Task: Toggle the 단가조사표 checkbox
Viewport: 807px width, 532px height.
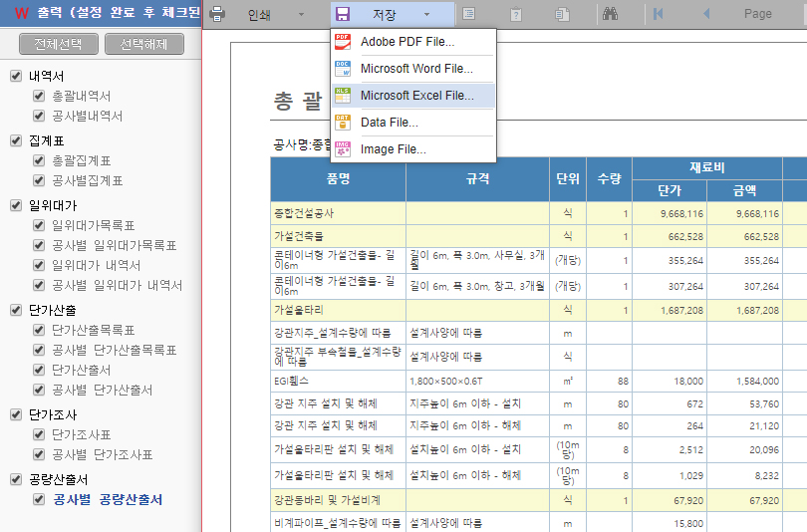Action: 39,434
